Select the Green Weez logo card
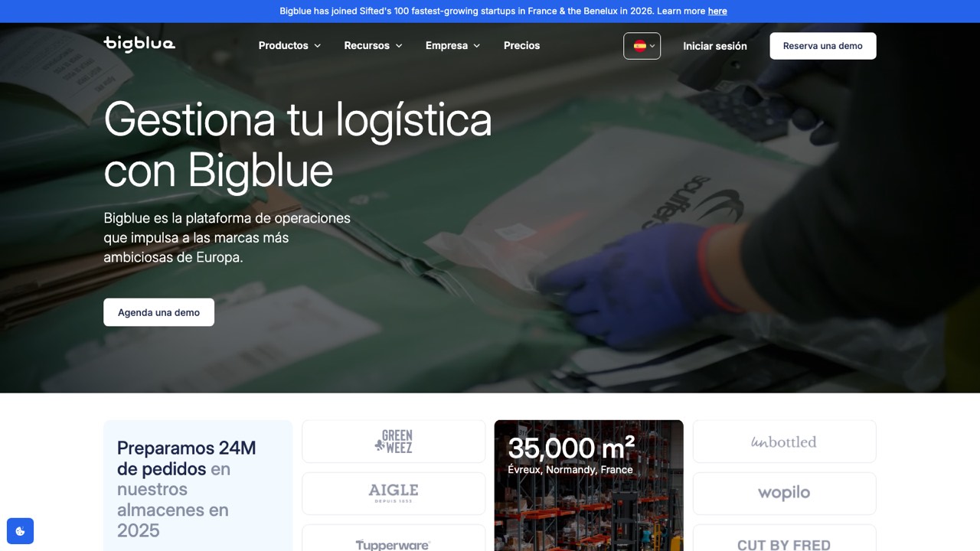 click(394, 442)
